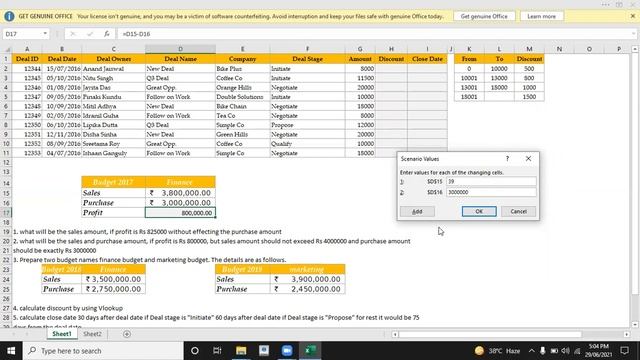Open the Windows Start menu

point(11,351)
